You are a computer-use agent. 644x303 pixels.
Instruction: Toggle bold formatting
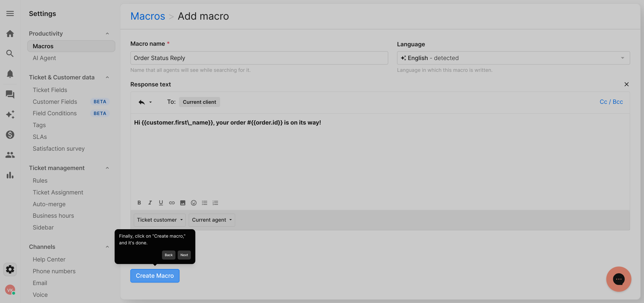[x=139, y=203]
